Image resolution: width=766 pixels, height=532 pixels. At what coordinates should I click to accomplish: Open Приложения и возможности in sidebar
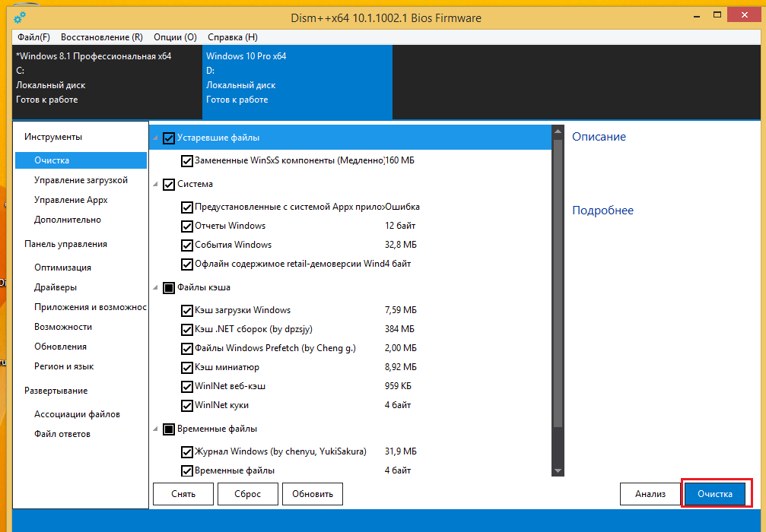tap(91, 307)
